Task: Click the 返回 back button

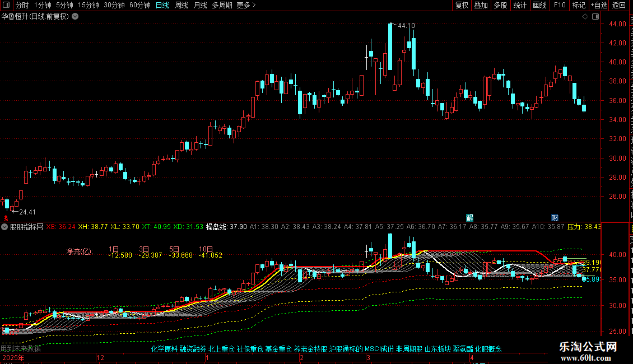Action: point(619,5)
